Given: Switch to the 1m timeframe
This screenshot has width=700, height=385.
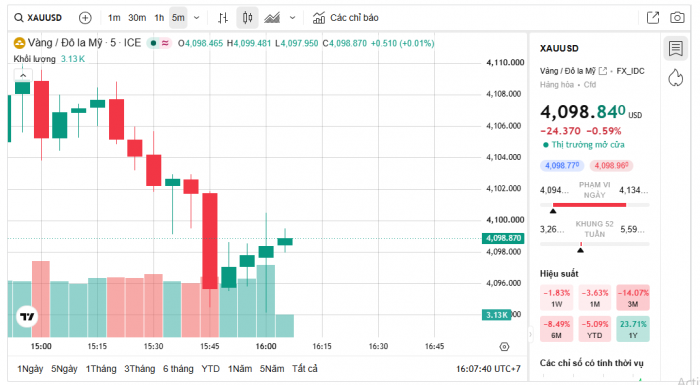Looking at the screenshot, I should tap(114, 18).
